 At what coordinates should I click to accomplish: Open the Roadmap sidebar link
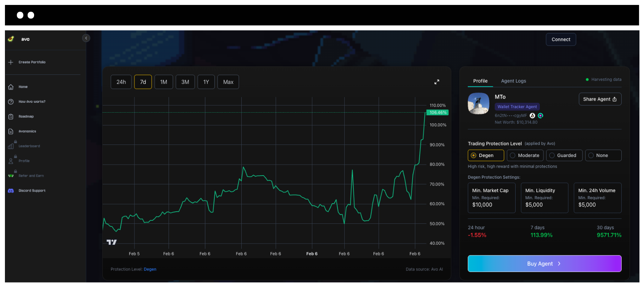[x=26, y=116]
